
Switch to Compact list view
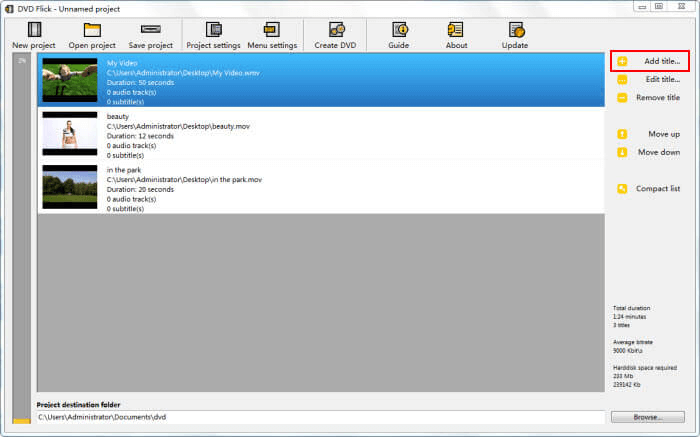[x=649, y=188]
